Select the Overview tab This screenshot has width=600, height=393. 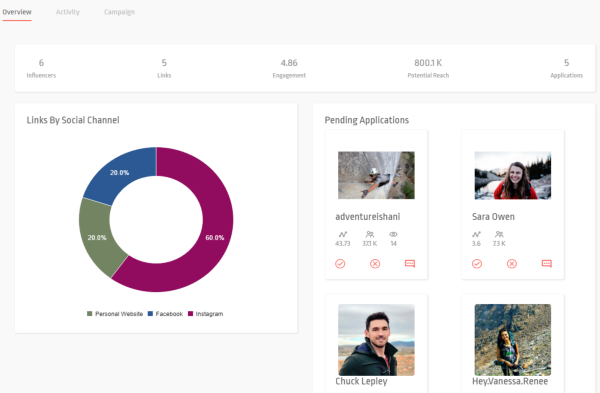click(x=17, y=12)
